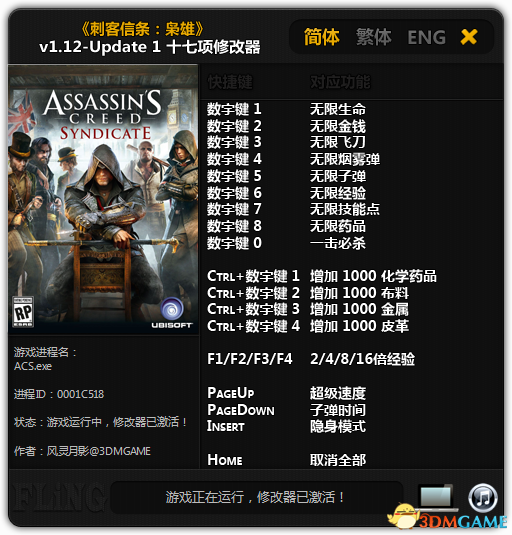Viewport: 512px width, 535px height.
Task: Click the 取消全部 Home function
Action: point(338,460)
